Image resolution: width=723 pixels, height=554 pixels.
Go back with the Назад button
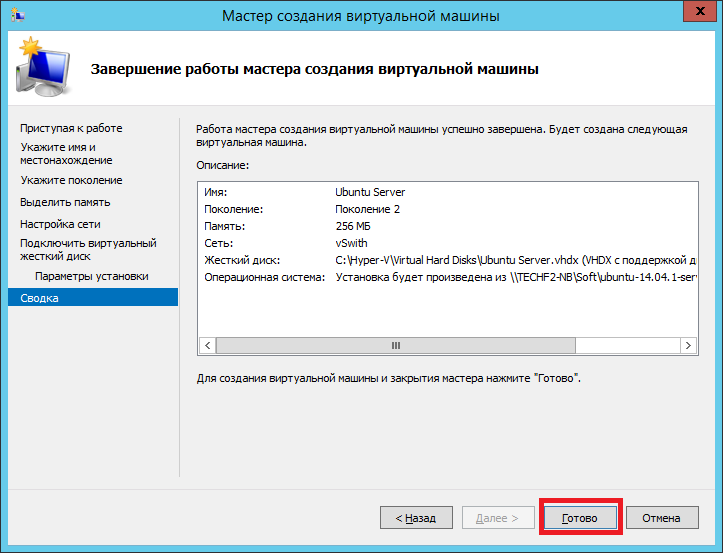coord(416,518)
